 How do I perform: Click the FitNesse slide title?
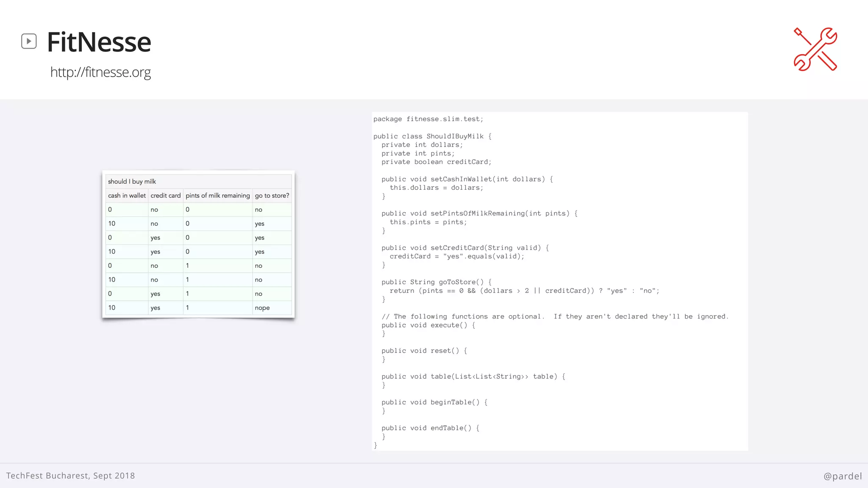coord(99,42)
